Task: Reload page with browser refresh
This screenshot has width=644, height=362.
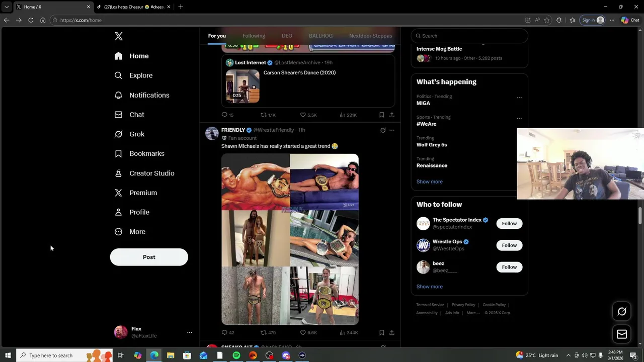Action: tap(31, 20)
